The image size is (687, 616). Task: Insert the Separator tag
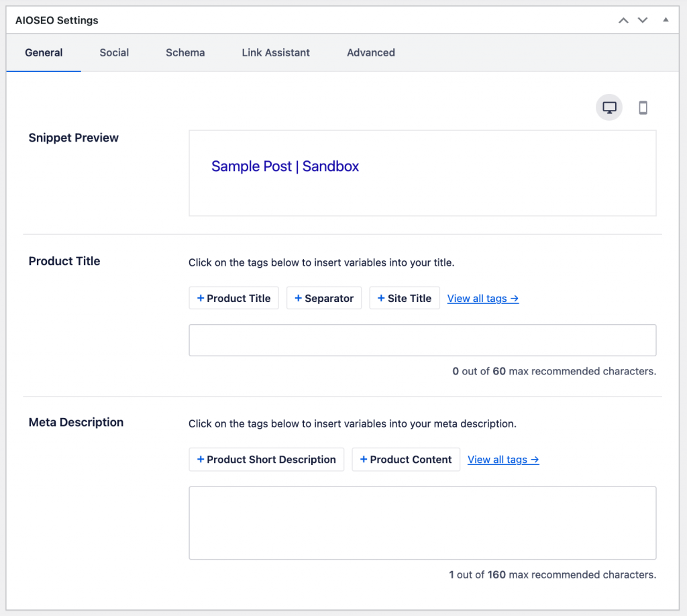[324, 299]
